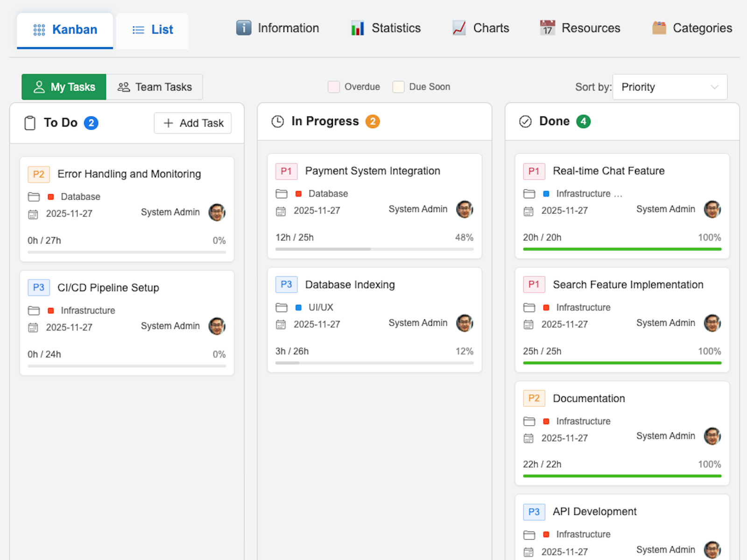Click red category dot on Error Handling card

pos(51,197)
